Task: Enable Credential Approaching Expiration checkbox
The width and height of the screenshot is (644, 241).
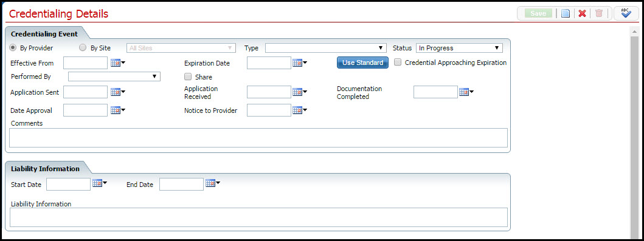Action: (x=398, y=63)
